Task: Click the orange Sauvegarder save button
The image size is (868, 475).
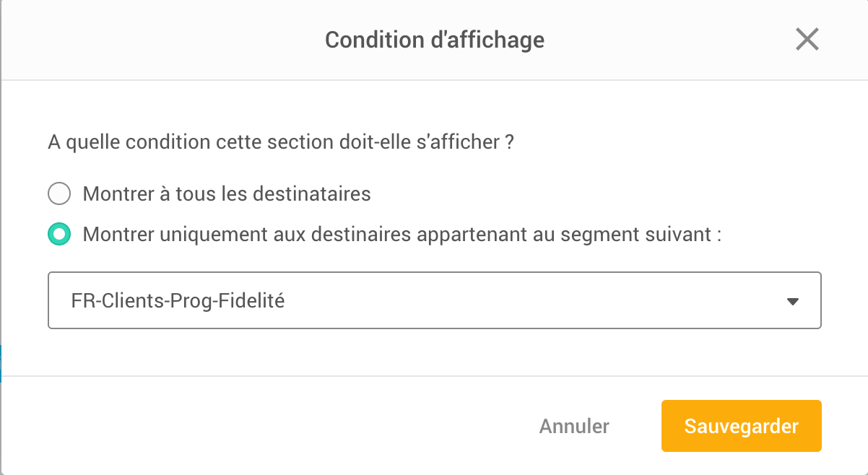Action: click(x=741, y=426)
